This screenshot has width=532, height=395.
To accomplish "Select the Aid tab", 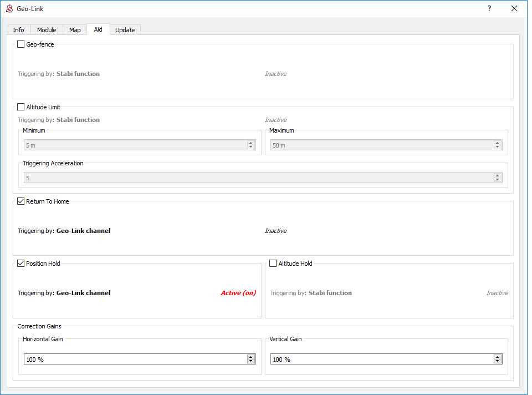I will (98, 29).
